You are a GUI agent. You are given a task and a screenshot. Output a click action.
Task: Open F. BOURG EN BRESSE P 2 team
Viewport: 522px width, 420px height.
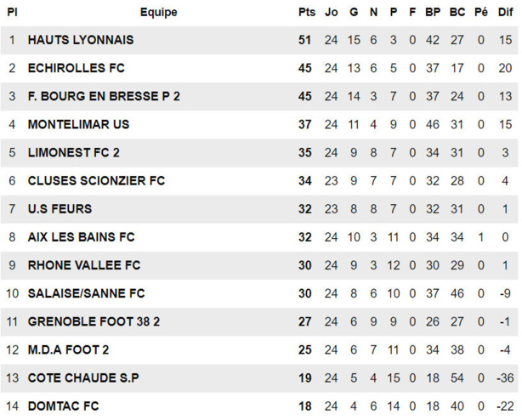tap(104, 96)
